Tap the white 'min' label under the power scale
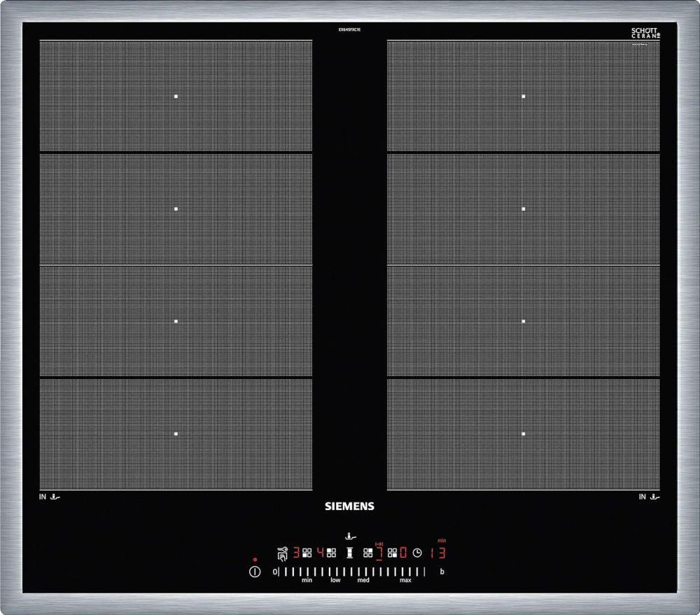Image resolution: width=700 pixels, height=615 pixels. (x=307, y=580)
